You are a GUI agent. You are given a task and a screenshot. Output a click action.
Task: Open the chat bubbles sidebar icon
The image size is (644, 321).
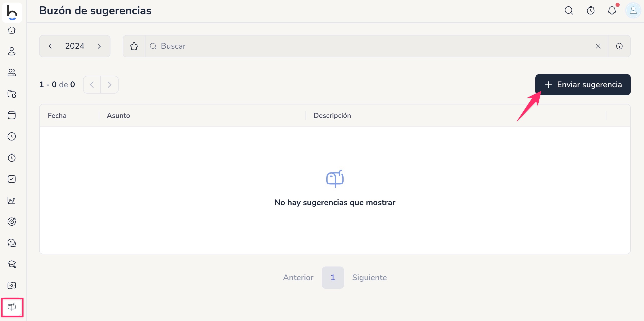pos(12,243)
